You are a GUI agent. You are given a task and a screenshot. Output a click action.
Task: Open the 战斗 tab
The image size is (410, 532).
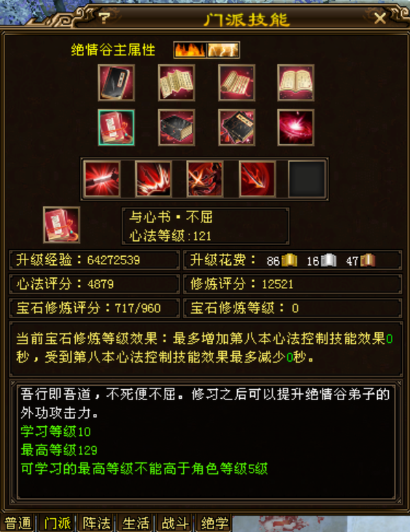(175, 523)
